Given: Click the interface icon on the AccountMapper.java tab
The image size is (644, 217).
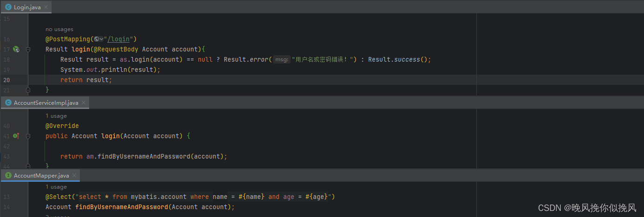Looking at the screenshot, I should [8, 175].
